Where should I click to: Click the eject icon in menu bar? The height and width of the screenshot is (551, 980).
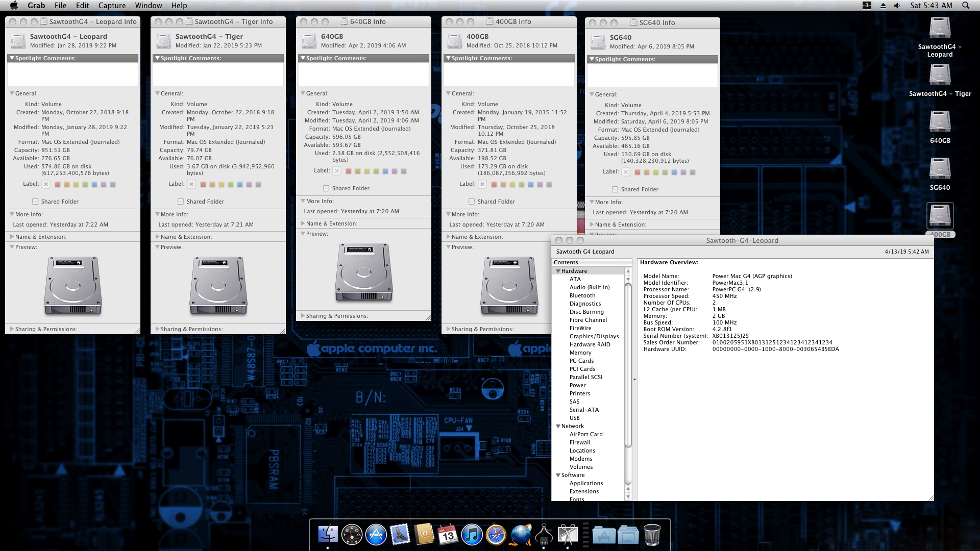(883, 5)
